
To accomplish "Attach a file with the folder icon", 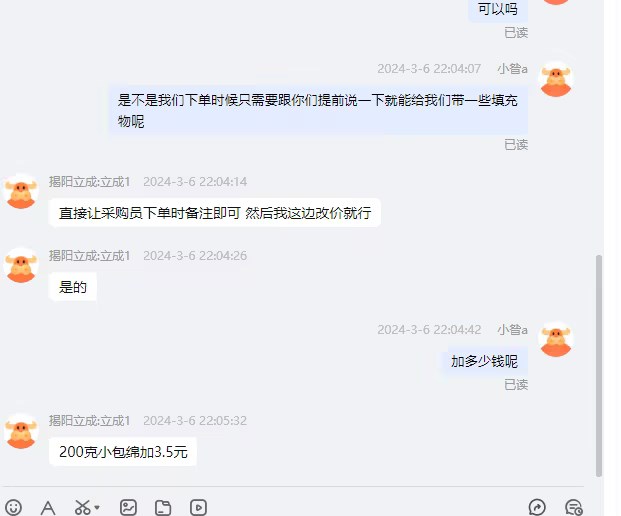I will coord(163,508).
